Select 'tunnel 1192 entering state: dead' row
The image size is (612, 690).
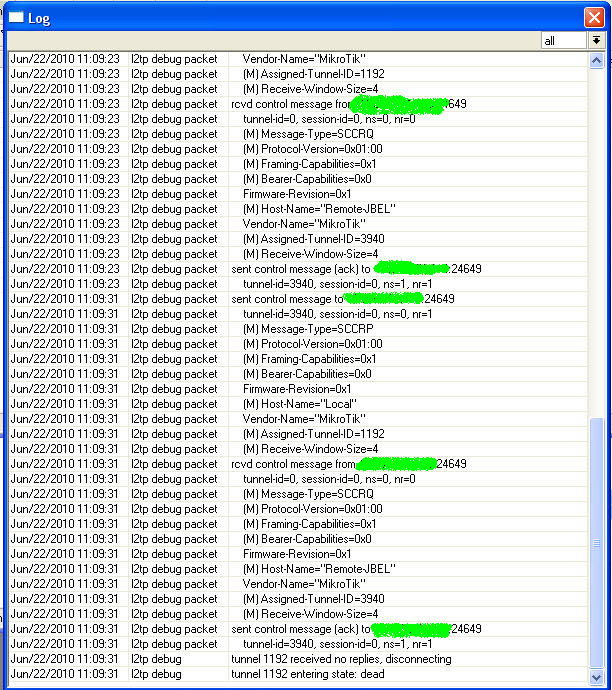coord(298,674)
